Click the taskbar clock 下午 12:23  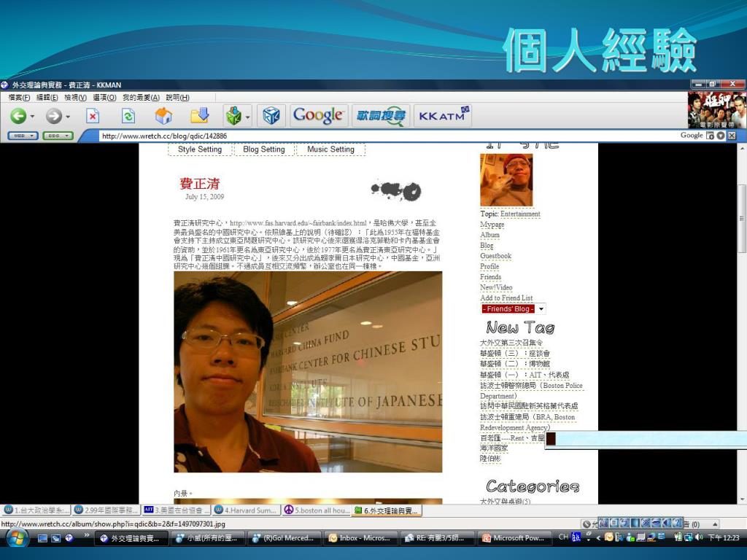(x=723, y=537)
